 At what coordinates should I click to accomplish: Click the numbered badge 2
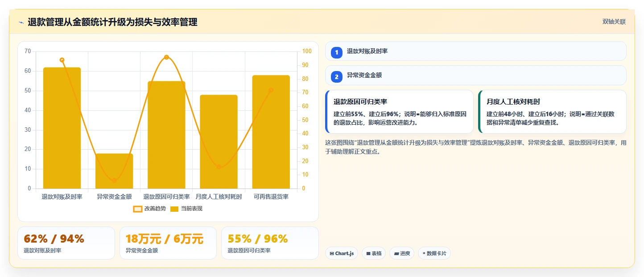coord(337,76)
